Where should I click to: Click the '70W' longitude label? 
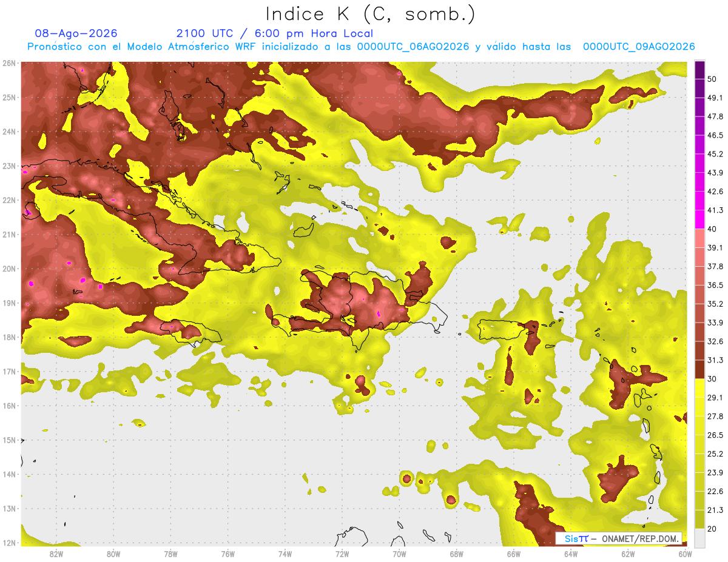pos(399,554)
